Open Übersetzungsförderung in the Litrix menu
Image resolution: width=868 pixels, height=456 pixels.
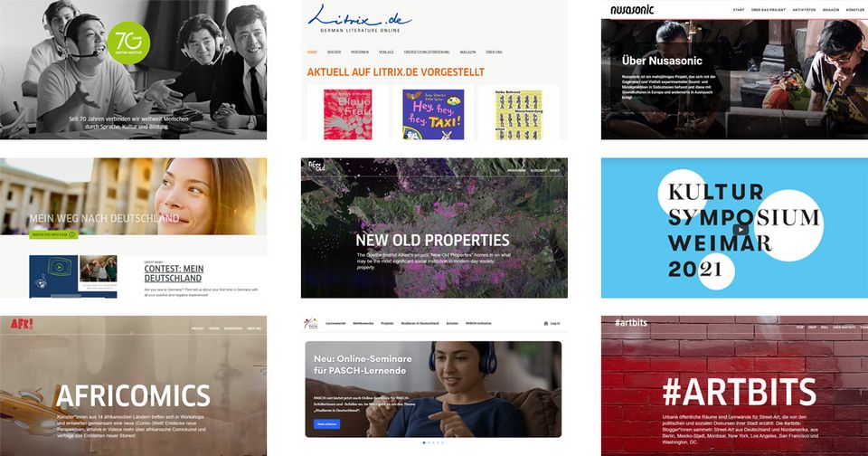[x=427, y=52]
